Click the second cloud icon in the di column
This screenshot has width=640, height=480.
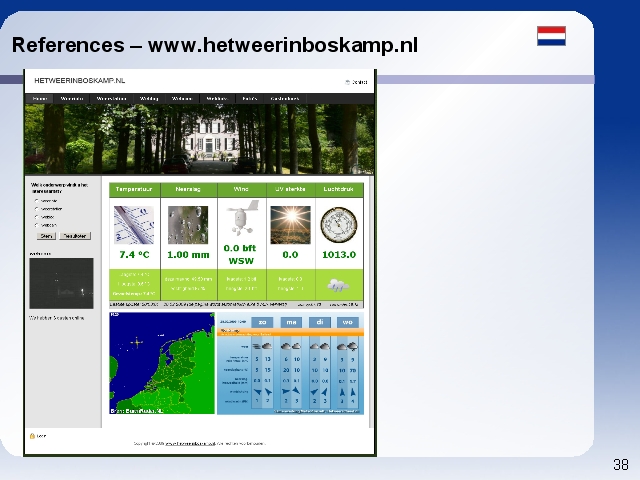tap(324, 347)
